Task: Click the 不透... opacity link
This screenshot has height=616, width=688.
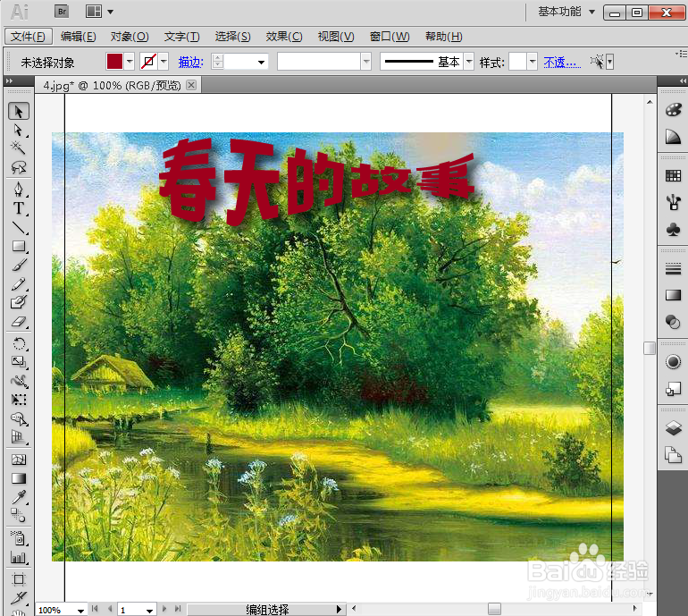Action: (562, 63)
